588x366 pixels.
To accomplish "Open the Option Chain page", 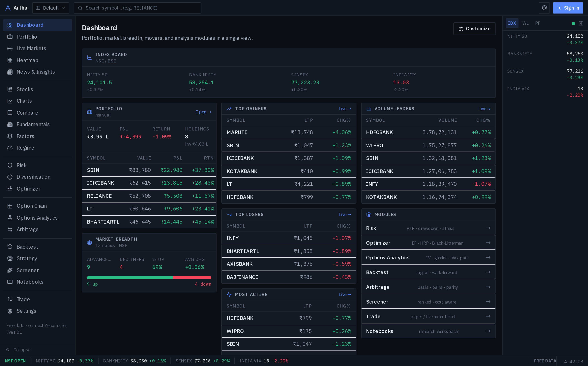I will 38,206.
